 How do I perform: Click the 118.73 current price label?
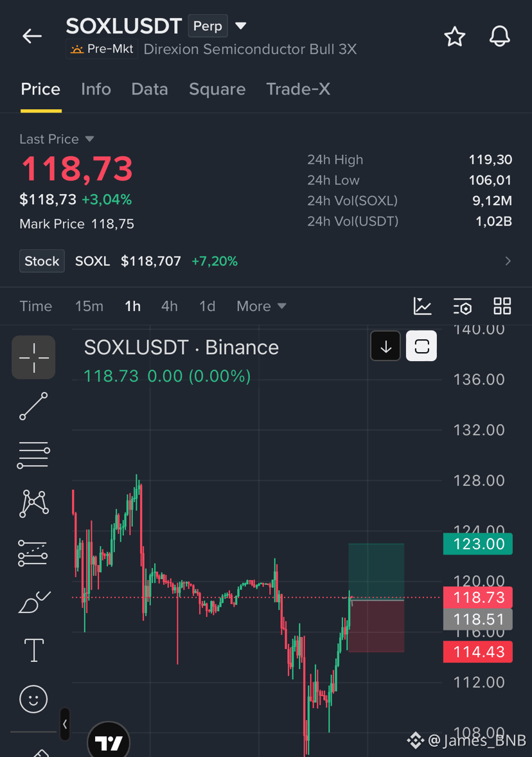tap(478, 598)
